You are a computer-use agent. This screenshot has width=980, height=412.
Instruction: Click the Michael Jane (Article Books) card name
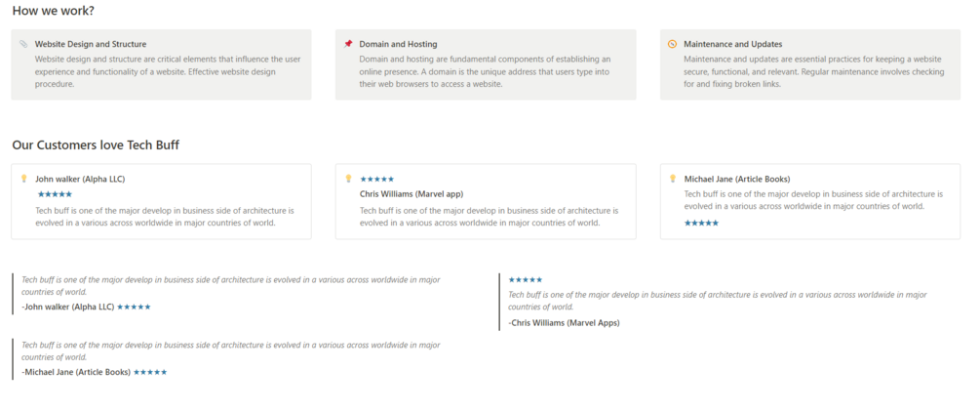pyautogui.click(x=736, y=179)
